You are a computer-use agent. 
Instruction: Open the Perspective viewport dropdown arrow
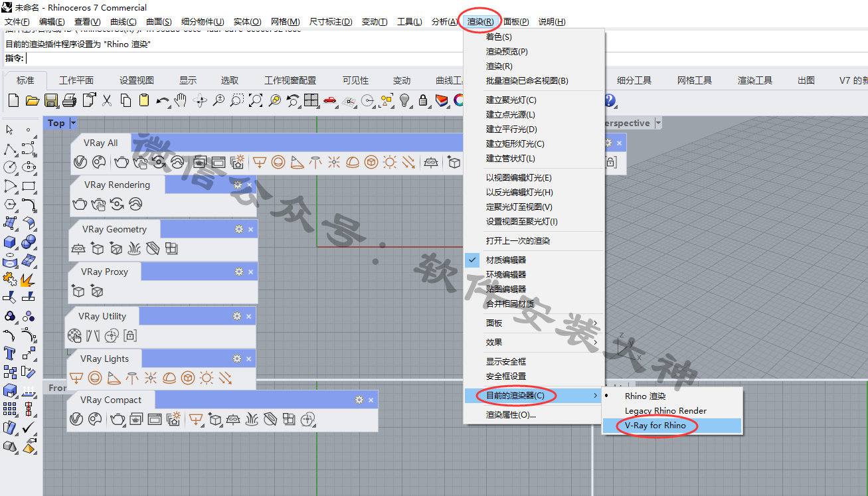[x=658, y=123]
